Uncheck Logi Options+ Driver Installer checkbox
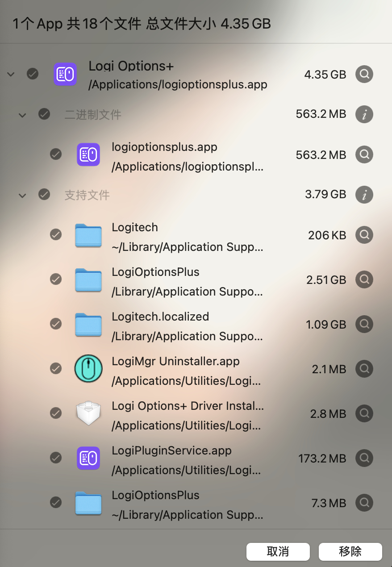The height and width of the screenshot is (567, 392). (56, 413)
